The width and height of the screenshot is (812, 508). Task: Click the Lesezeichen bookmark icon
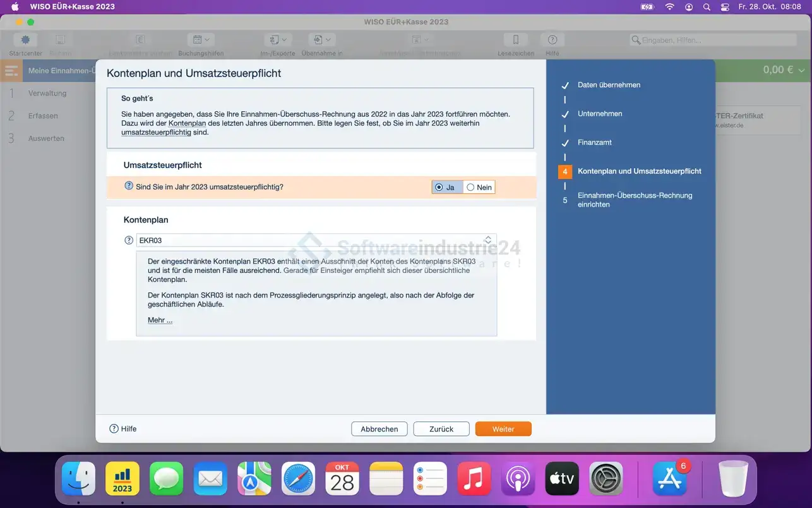tap(515, 40)
